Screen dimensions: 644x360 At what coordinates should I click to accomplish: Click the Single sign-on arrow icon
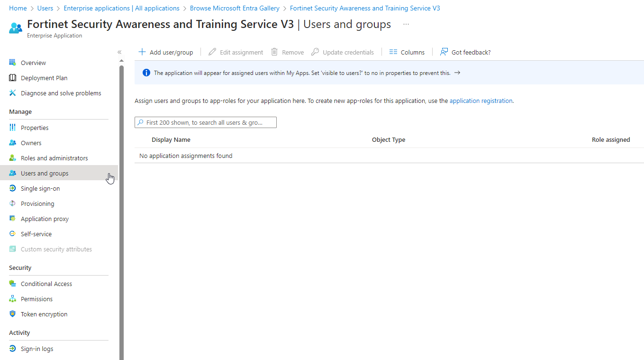click(x=13, y=188)
